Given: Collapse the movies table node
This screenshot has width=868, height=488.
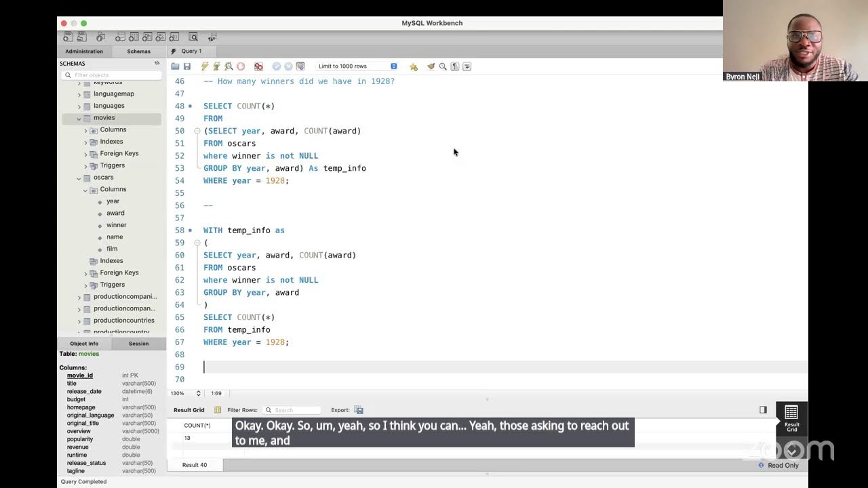Looking at the screenshot, I should pos(79,119).
